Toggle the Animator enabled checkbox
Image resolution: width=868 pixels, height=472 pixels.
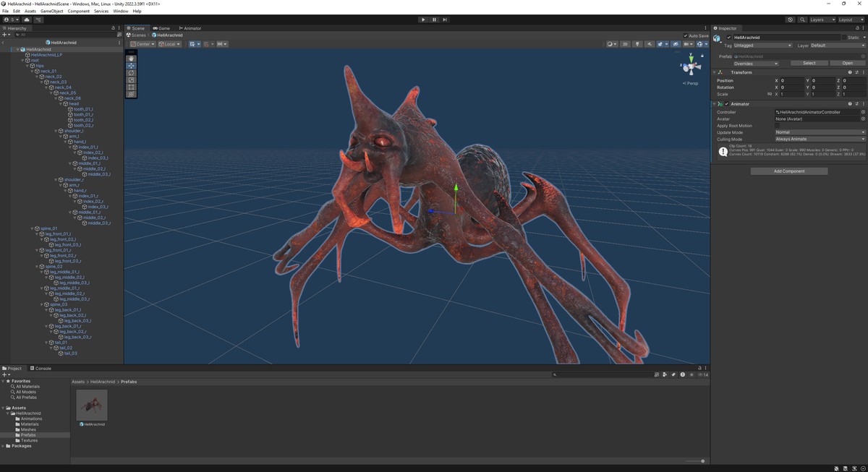point(726,104)
